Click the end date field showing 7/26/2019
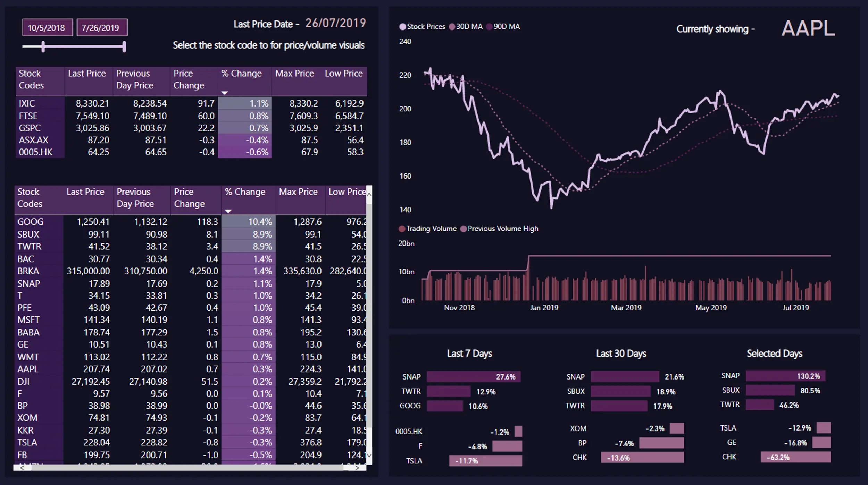This screenshot has width=868, height=485. tap(102, 27)
